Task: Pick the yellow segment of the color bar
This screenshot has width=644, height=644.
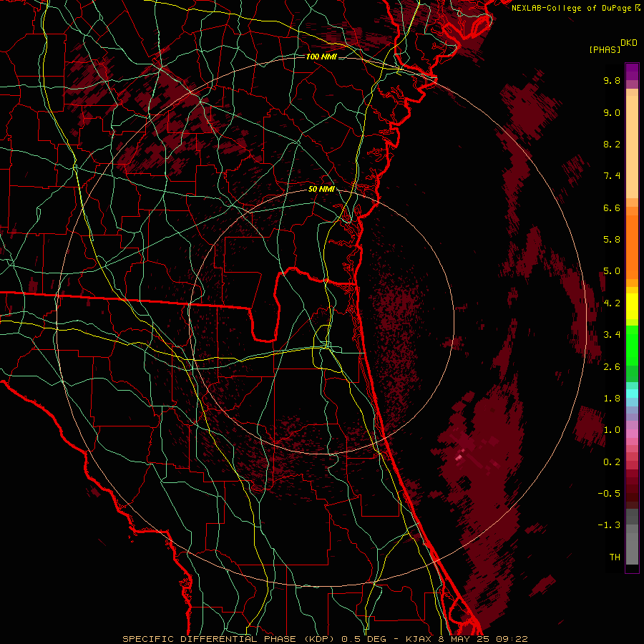Action: 632,306
